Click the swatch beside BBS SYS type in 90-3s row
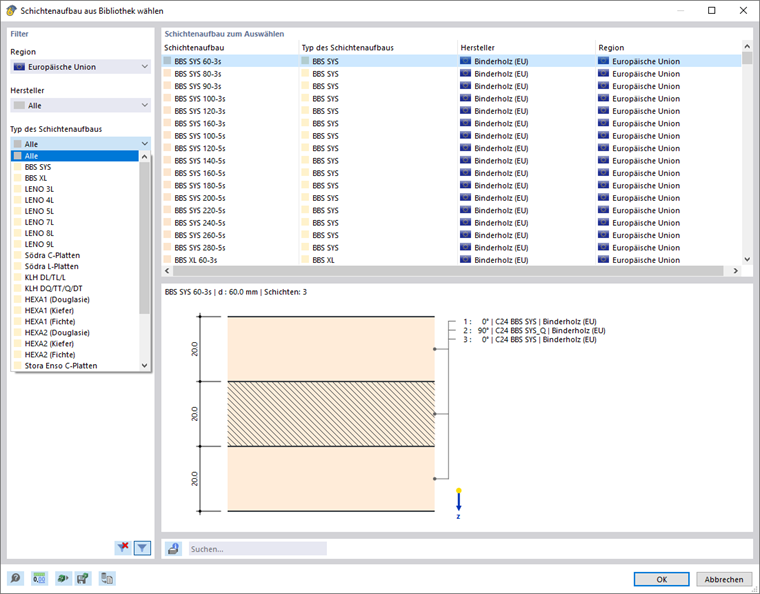Image resolution: width=760 pixels, height=594 pixels. (305, 86)
